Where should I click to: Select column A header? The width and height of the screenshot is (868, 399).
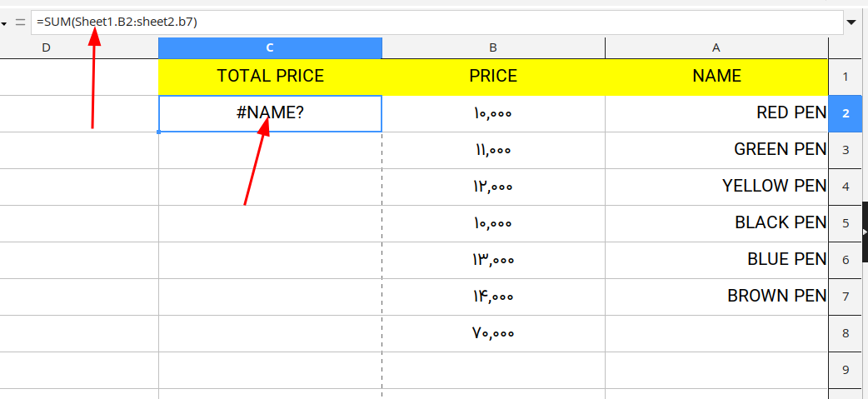coord(716,48)
